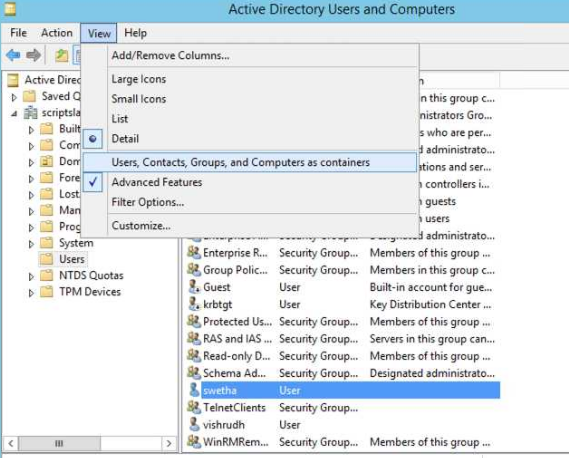Open the File menu
569x458 pixels.
click(19, 33)
